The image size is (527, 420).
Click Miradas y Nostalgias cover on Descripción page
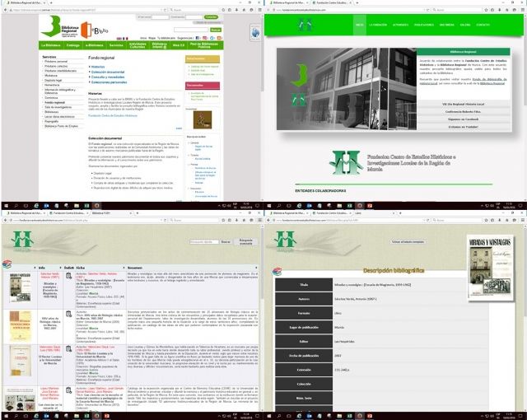(491, 267)
